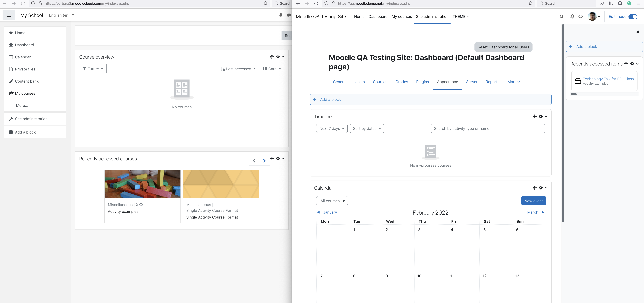Open Activity examples course thumbnail
This screenshot has height=303, width=644.
tap(142, 184)
